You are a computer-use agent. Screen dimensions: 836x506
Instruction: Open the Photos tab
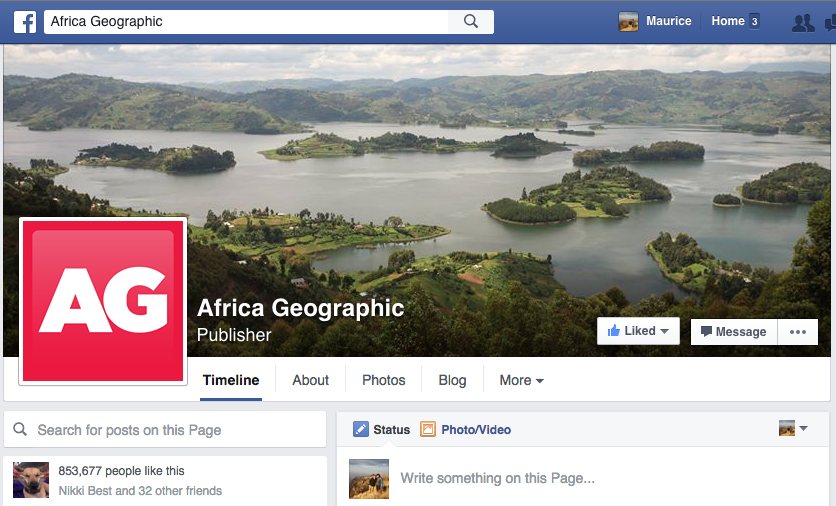click(x=383, y=380)
